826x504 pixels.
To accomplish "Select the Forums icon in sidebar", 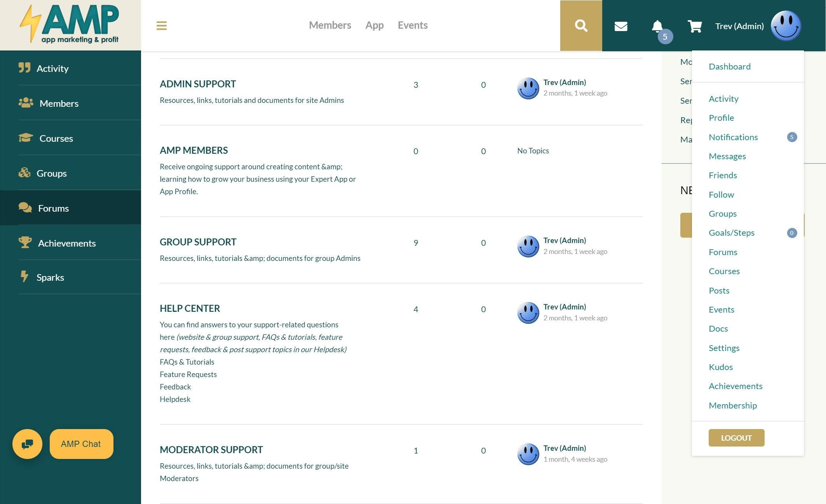I will click(x=25, y=208).
